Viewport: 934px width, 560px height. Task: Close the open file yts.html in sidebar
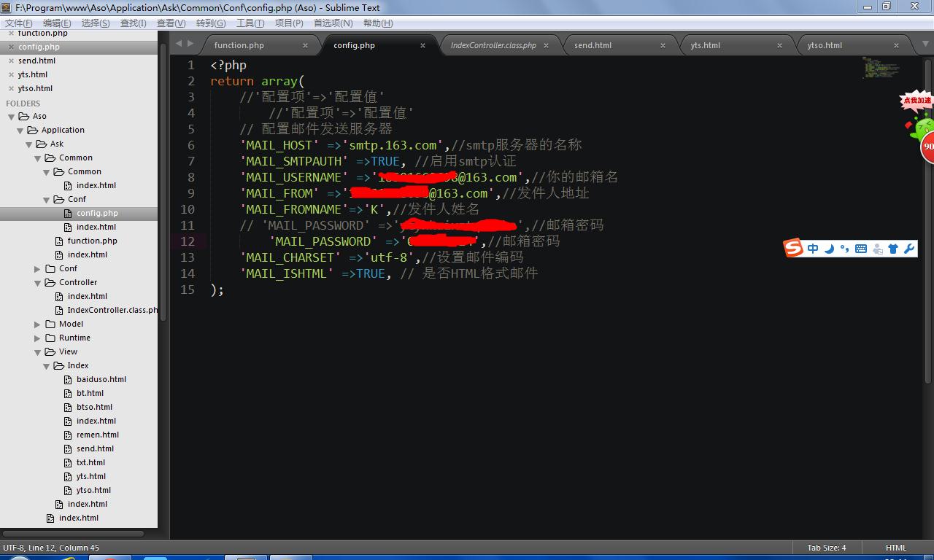click(11, 74)
